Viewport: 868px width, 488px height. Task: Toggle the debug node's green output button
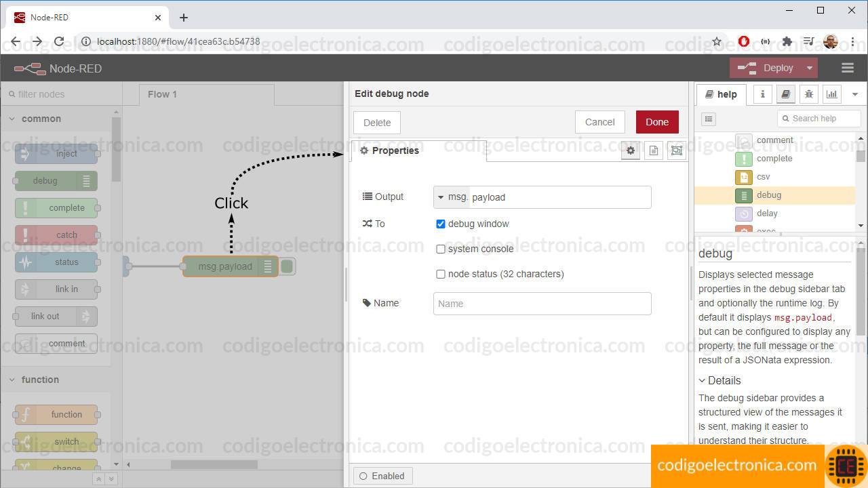tap(287, 267)
